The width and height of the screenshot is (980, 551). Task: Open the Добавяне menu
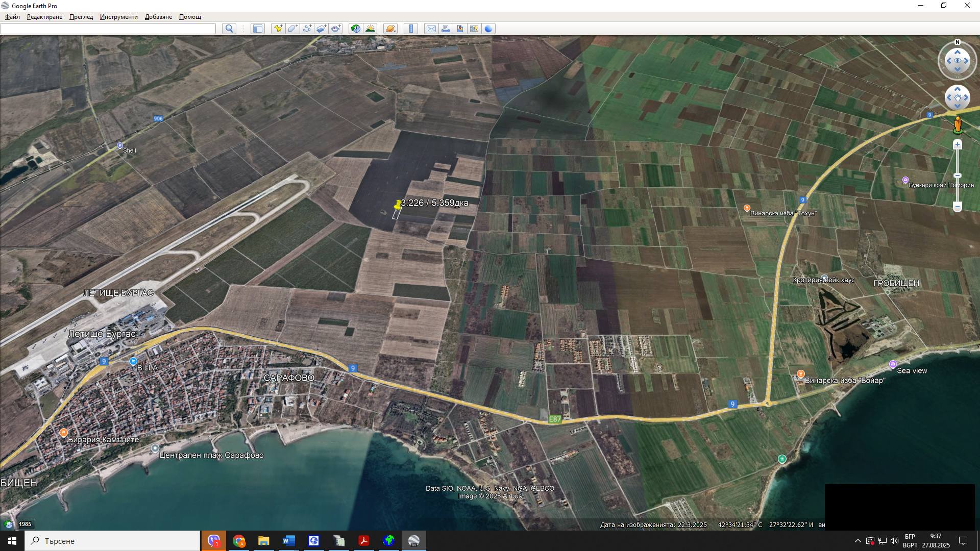click(x=158, y=17)
